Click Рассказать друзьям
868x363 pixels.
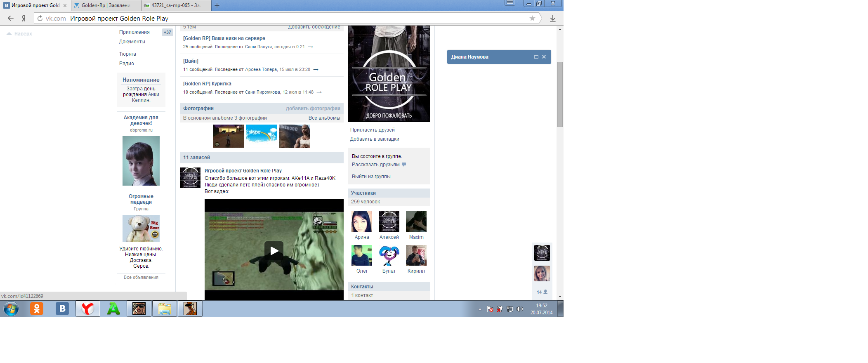(376, 165)
